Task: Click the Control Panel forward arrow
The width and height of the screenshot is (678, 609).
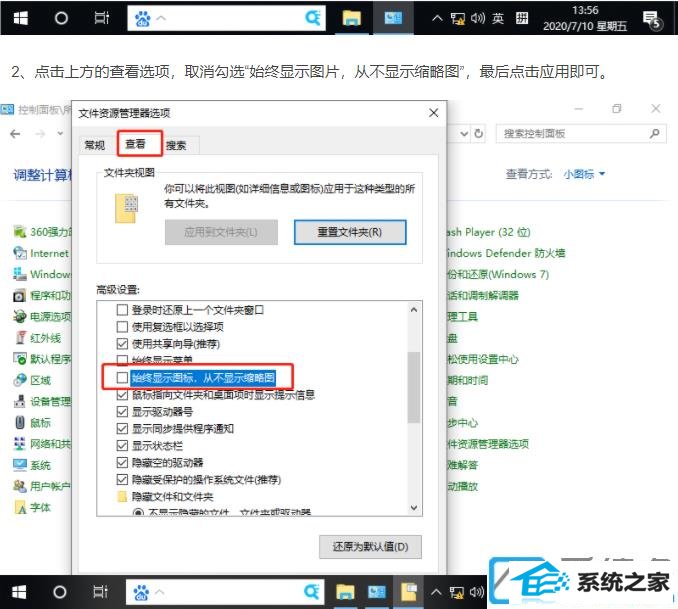Action: (41, 134)
